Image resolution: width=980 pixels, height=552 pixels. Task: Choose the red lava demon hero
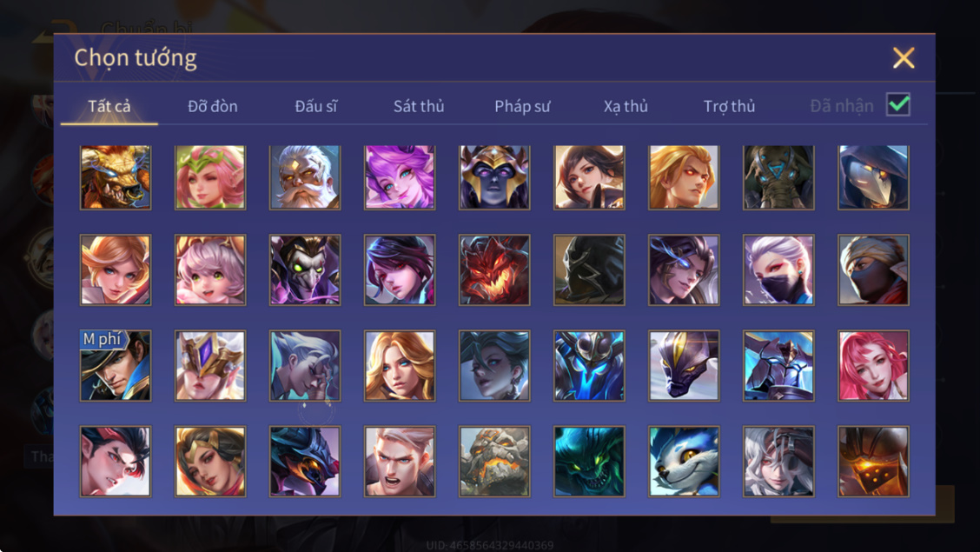coord(494,270)
